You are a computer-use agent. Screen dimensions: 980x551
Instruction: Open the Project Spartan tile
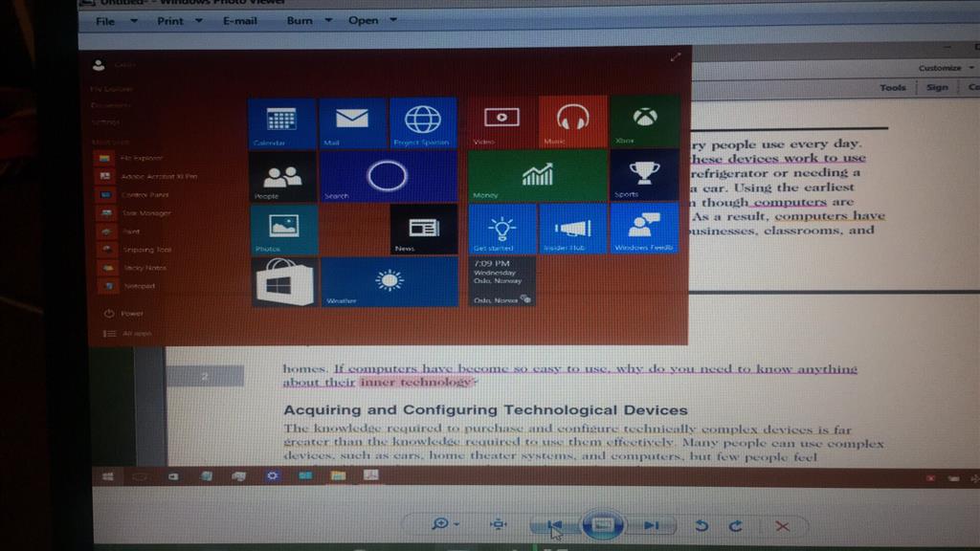[x=423, y=123]
